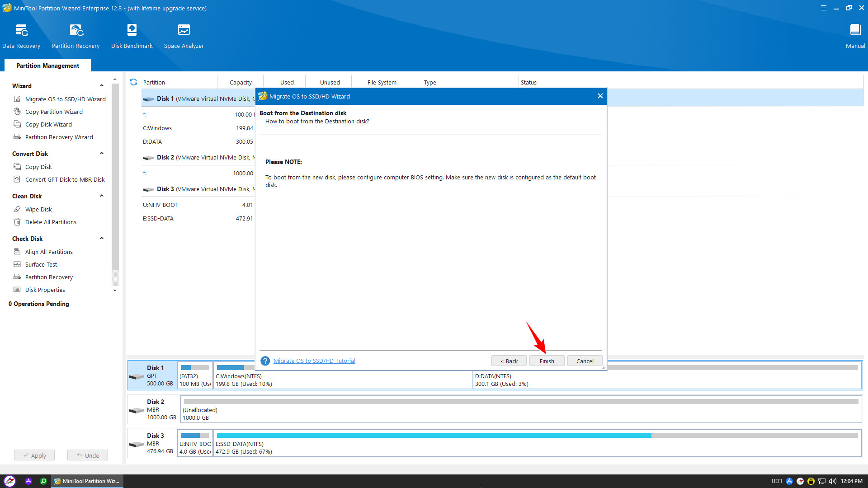Open the Disk Benchmark tool
The height and width of the screenshot is (488, 868).
[x=132, y=36]
